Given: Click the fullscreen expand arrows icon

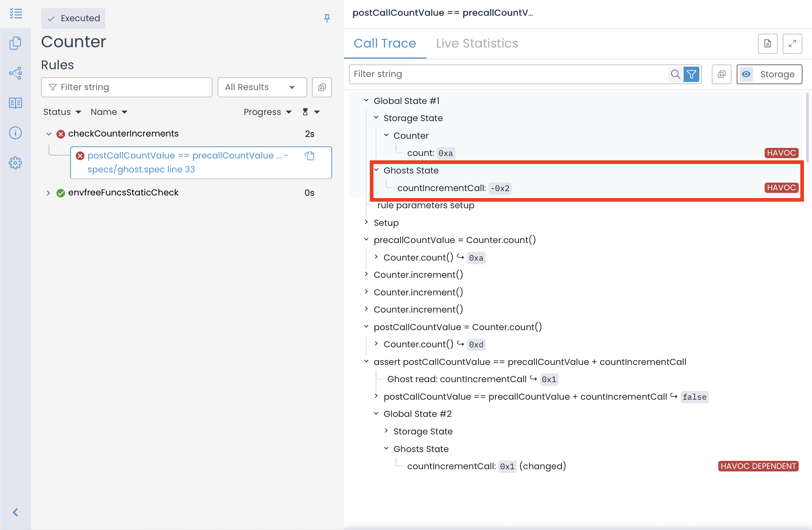Looking at the screenshot, I should (x=792, y=44).
